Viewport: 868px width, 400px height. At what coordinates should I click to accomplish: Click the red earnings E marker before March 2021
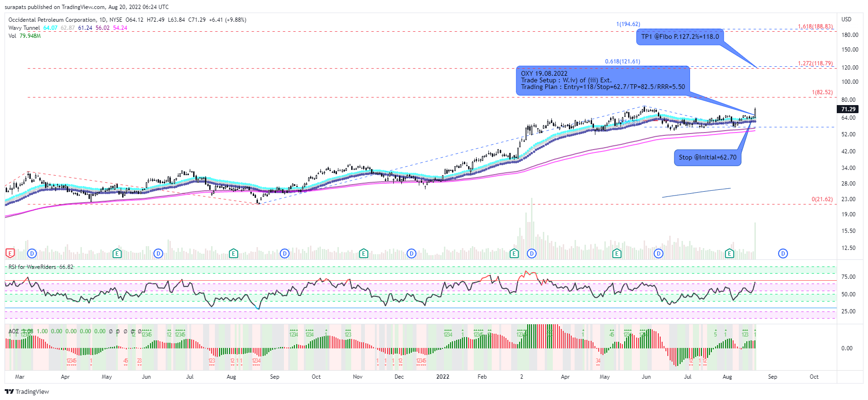[x=10, y=254]
